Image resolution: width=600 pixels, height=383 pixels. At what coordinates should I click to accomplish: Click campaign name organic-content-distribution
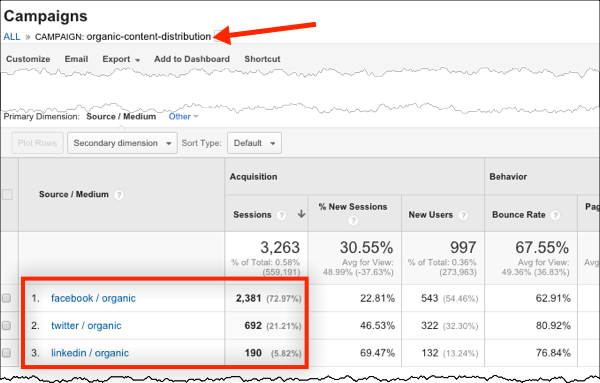[x=149, y=37]
